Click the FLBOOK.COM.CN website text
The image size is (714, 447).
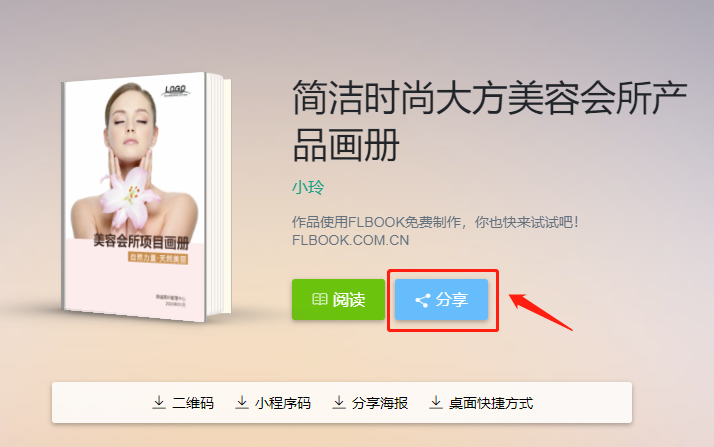pyautogui.click(x=351, y=240)
